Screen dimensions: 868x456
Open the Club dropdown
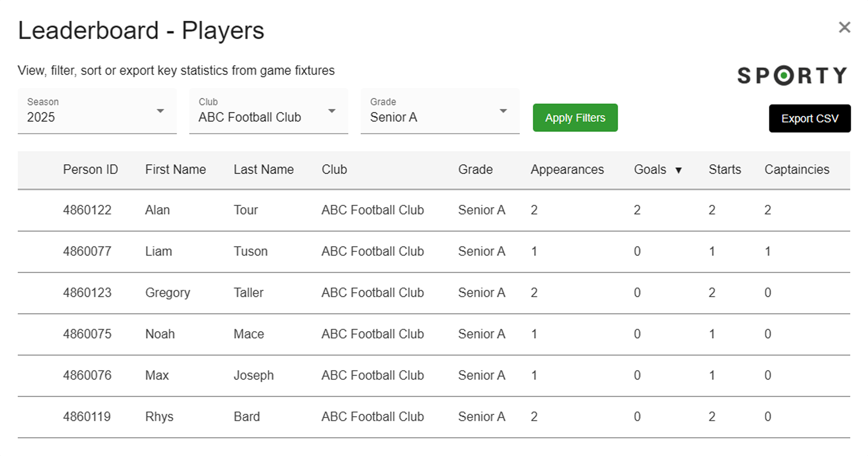[x=269, y=111]
